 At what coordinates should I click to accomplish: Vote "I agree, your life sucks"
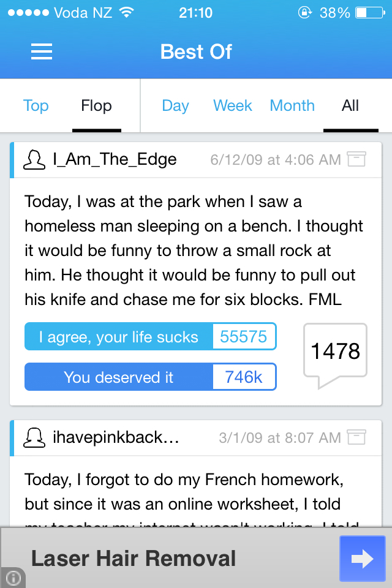tap(150, 337)
